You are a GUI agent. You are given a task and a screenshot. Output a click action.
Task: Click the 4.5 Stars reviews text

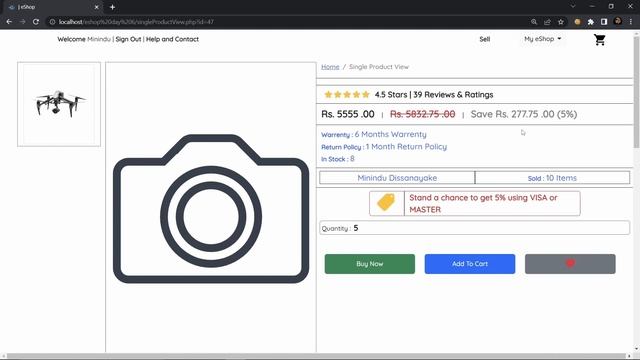coord(434,95)
